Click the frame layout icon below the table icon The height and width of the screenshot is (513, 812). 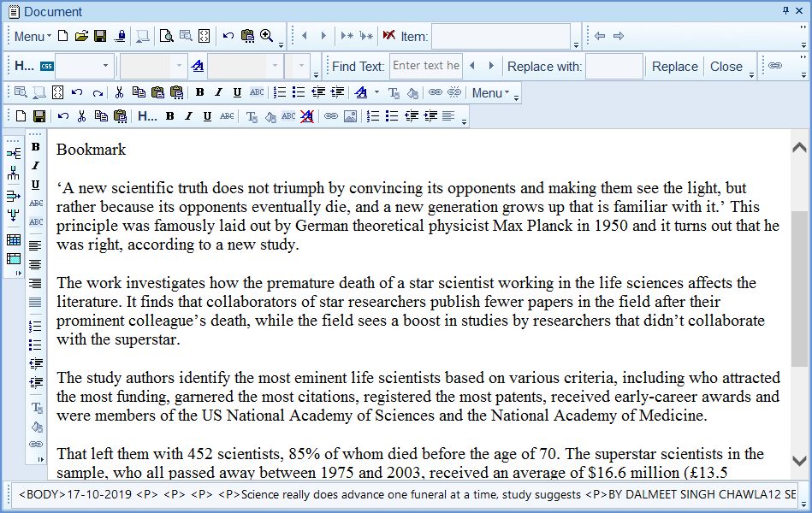click(x=14, y=259)
